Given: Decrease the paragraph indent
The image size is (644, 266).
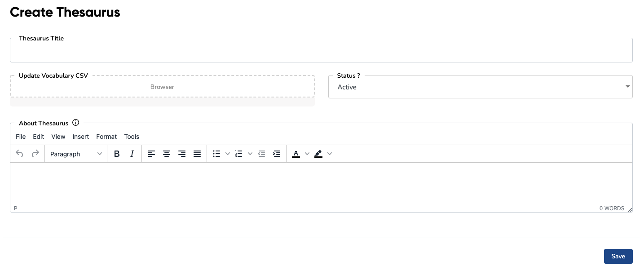Looking at the screenshot, I should point(262,154).
